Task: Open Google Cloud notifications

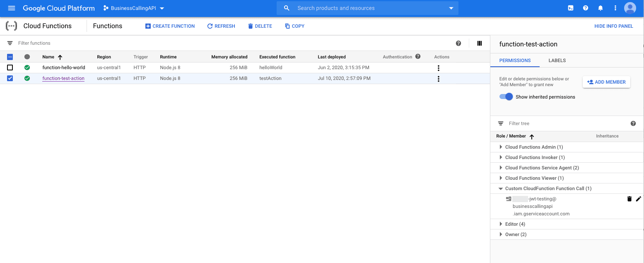Action: click(601, 8)
